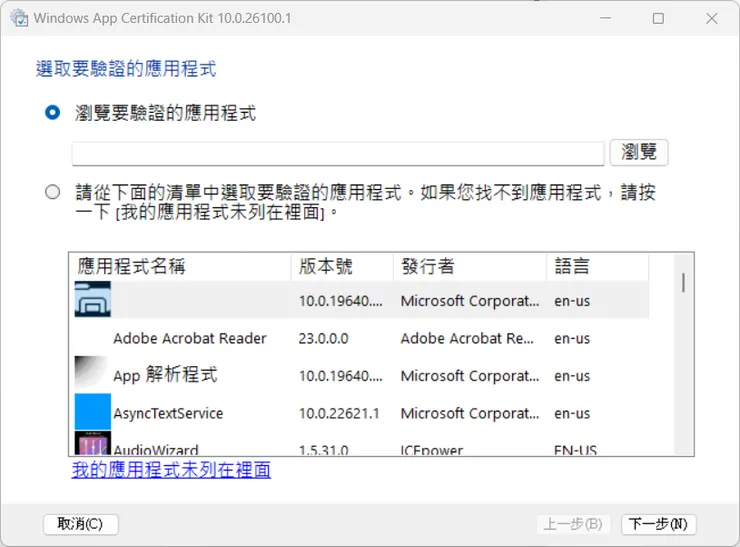This screenshot has height=547, width=740.
Task: Sort by 應用程式名稱 column header
Action: tap(180, 267)
